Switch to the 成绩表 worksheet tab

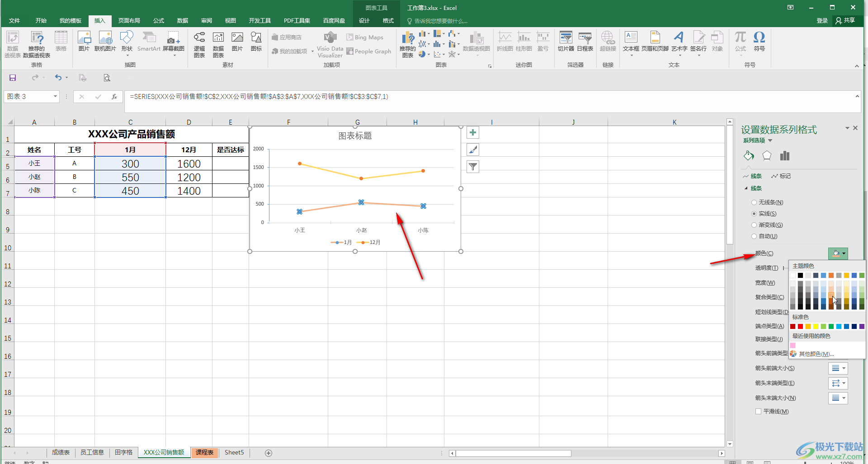(61, 453)
